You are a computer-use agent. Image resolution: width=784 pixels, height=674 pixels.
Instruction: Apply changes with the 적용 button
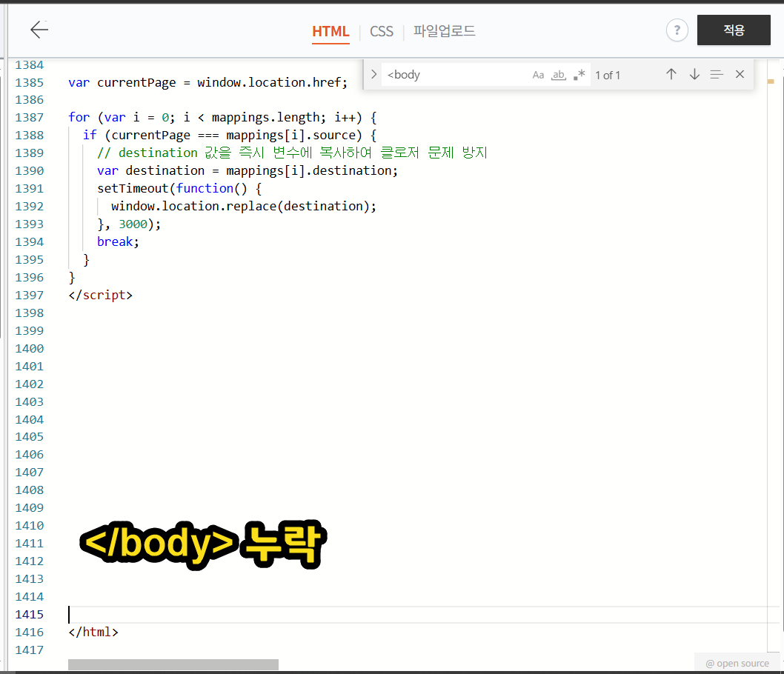pos(734,30)
